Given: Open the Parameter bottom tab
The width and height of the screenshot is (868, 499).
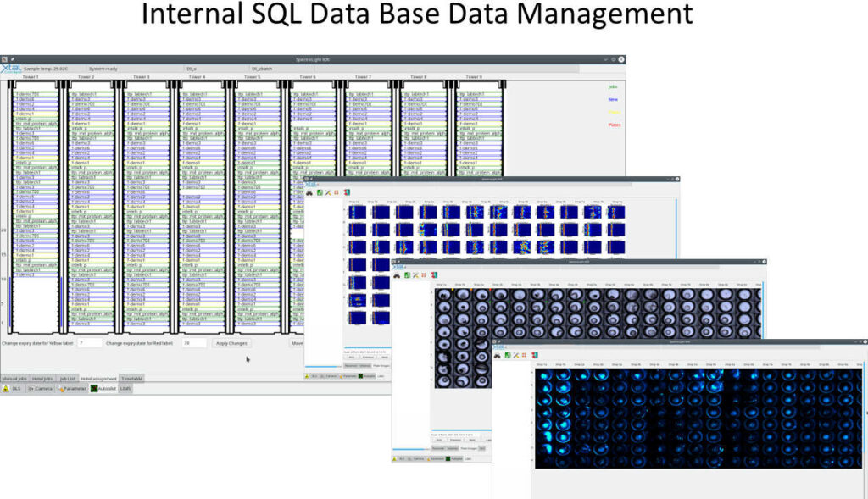Looking at the screenshot, I should [72, 388].
